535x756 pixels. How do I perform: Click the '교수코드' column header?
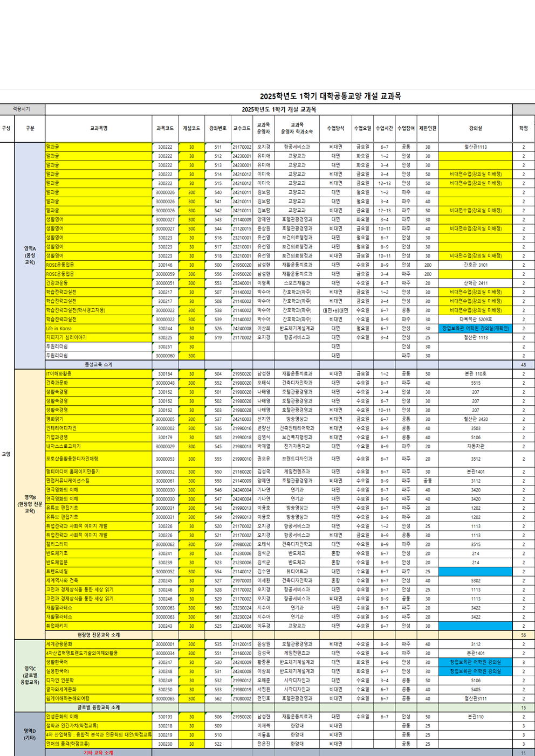242,128
